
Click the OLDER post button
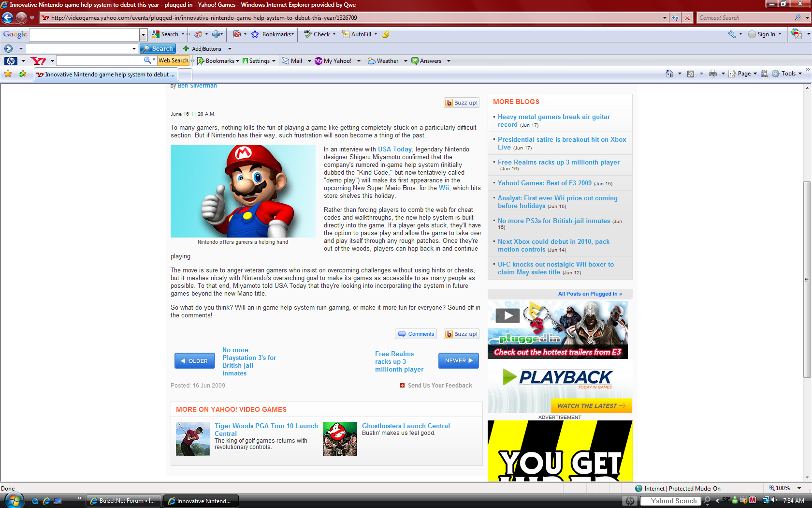(x=194, y=361)
